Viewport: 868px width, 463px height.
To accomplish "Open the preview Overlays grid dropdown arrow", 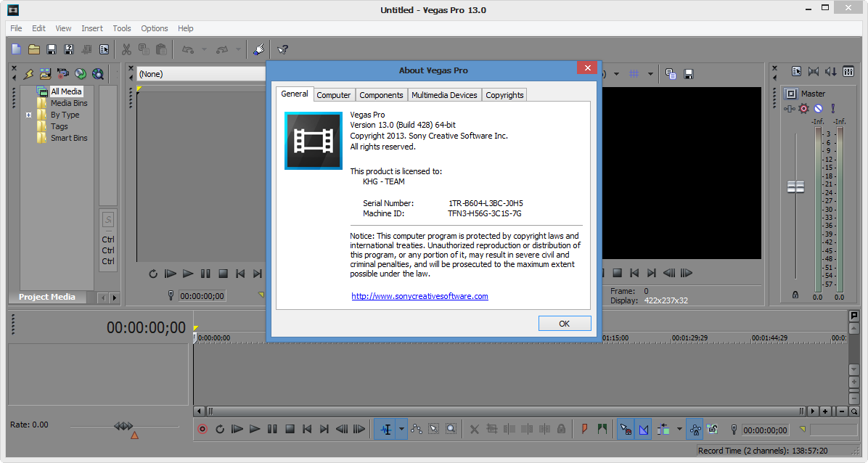I will coord(650,74).
